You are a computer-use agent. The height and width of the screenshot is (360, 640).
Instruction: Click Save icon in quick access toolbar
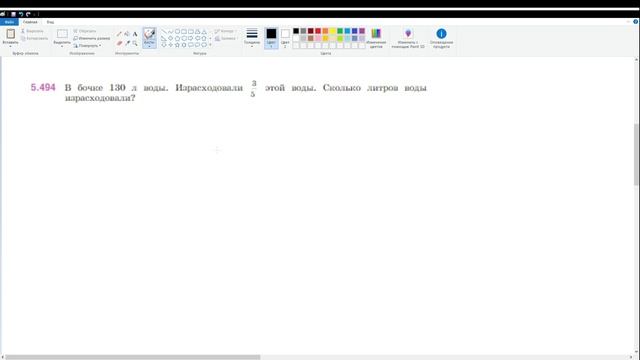[13, 14]
